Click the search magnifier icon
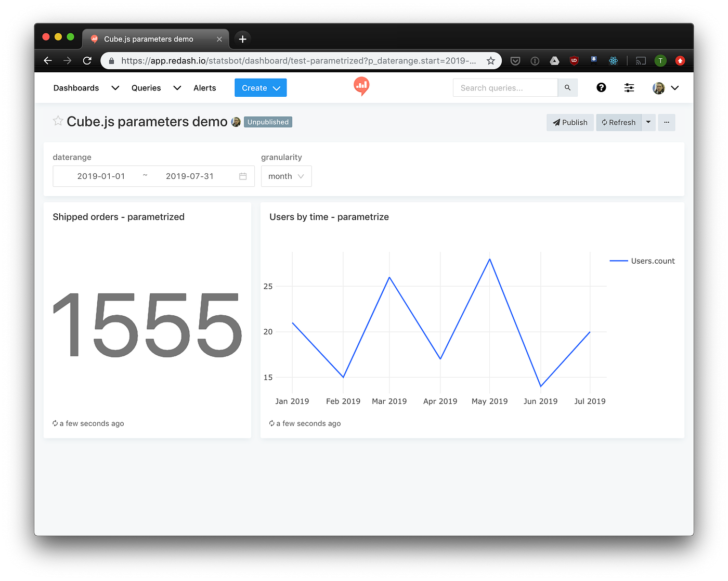Image resolution: width=728 pixels, height=581 pixels. [x=567, y=87]
